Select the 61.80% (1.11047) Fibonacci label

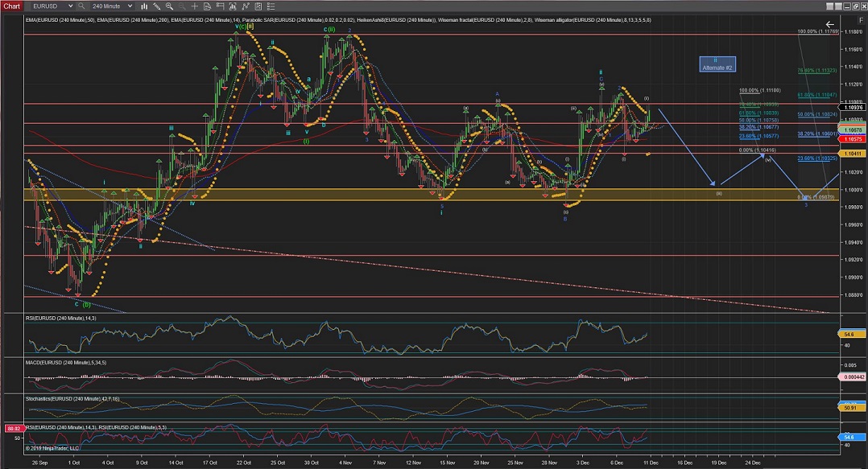(817, 95)
